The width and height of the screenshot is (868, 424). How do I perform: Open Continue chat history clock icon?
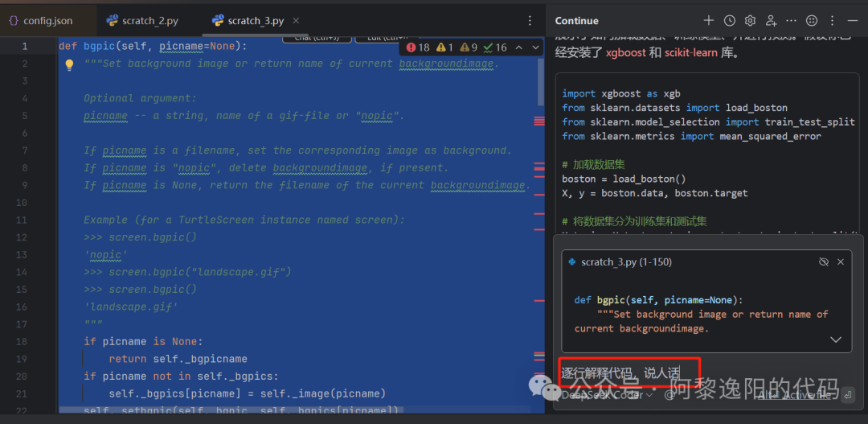(729, 21)
